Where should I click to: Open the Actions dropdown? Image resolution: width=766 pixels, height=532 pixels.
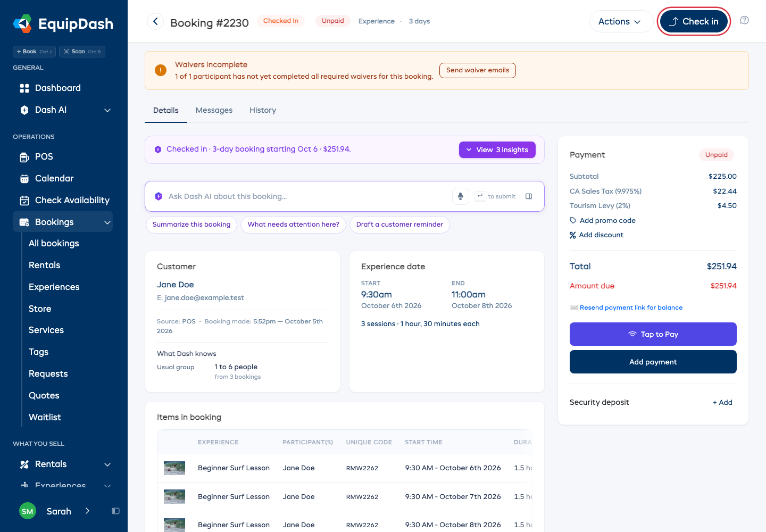click(621, 21)
